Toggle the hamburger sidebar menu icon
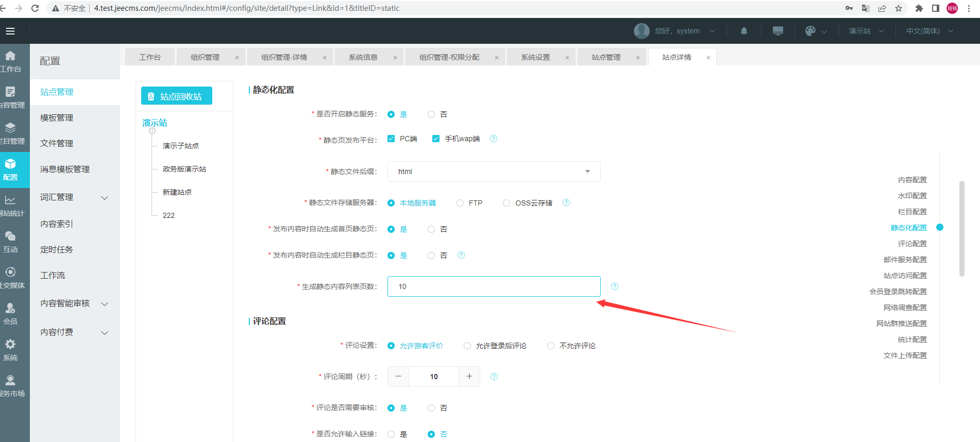980x442 pixels. coord(10,31)
